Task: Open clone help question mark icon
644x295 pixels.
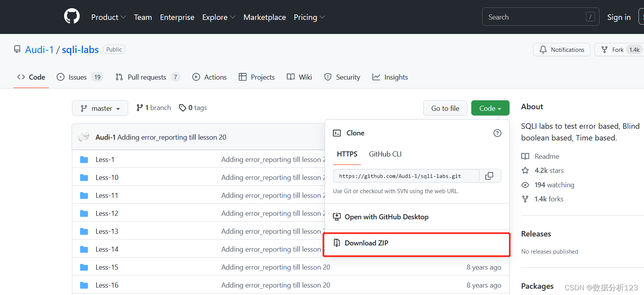Action: click(497, 133)
